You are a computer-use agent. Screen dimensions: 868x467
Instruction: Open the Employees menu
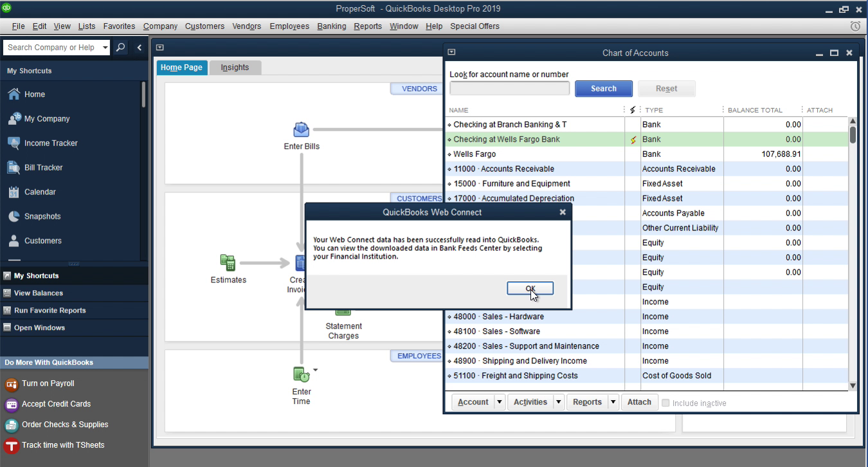(x=289, y=26)
